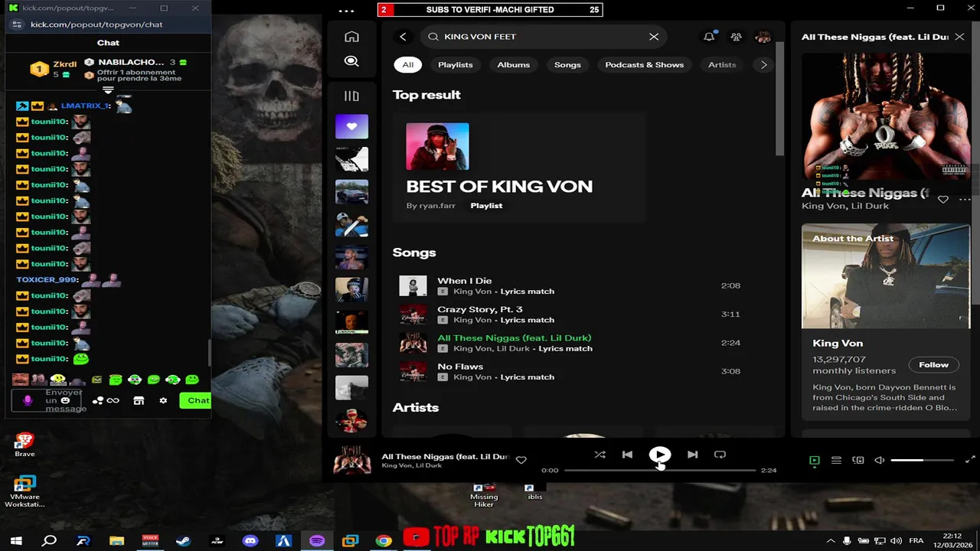This screenshot has height=551, width=980.
Task: Save current track with bottom-bar heart icon
Action: pos(521,460)
